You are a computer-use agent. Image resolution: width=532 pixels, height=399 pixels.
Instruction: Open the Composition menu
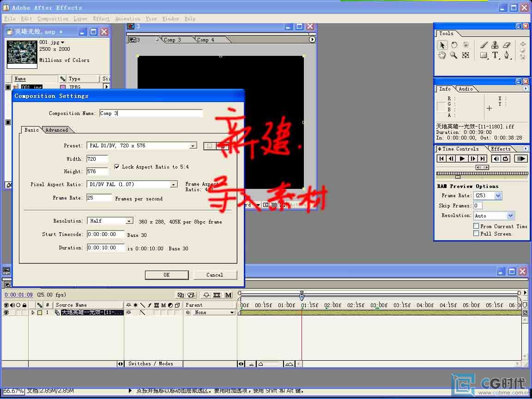point(53,18)
